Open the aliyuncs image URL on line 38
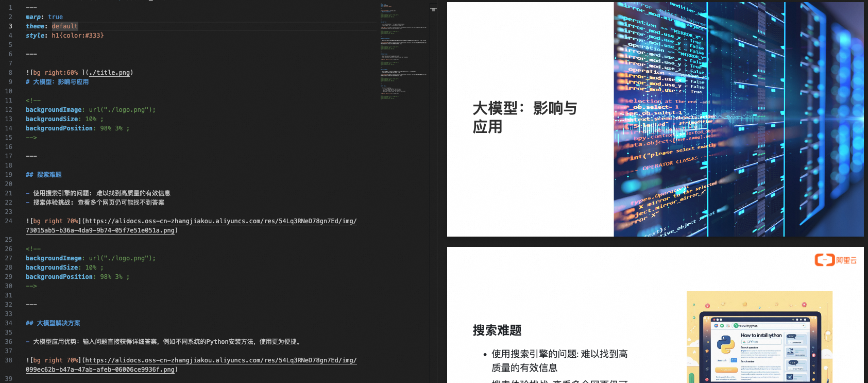The height and width of the screenshot is (383, 868). pyautogui.click(x=191, y=365)
